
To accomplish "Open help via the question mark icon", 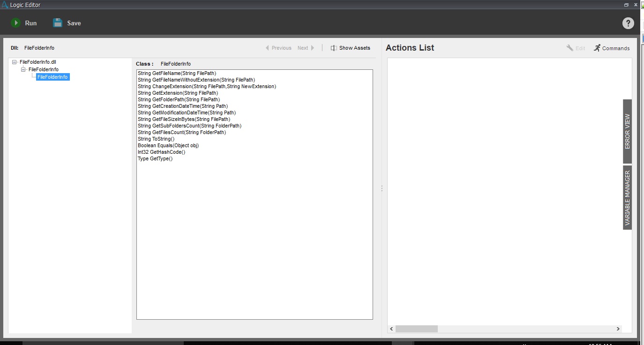I will (628, 23).
